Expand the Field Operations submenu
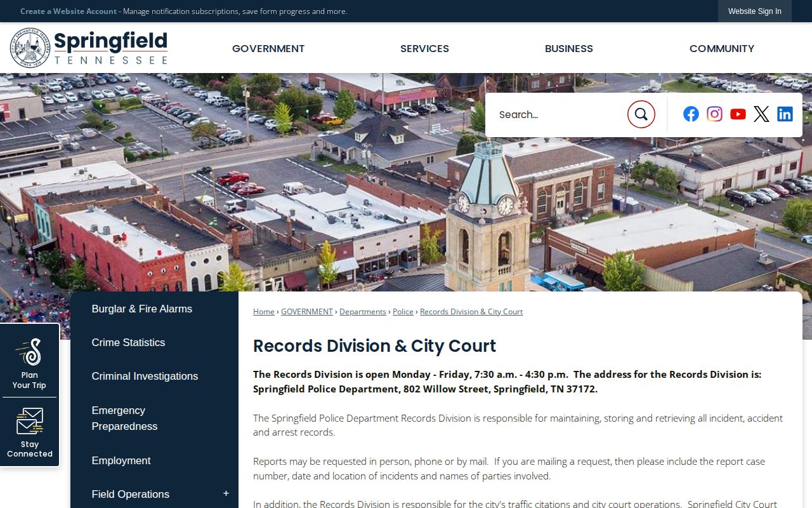812x508 pixels. (226, 494)
